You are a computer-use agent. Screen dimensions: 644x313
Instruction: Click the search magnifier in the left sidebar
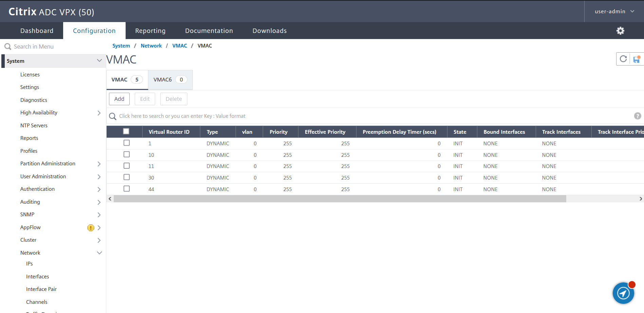(x=7, y=46)
